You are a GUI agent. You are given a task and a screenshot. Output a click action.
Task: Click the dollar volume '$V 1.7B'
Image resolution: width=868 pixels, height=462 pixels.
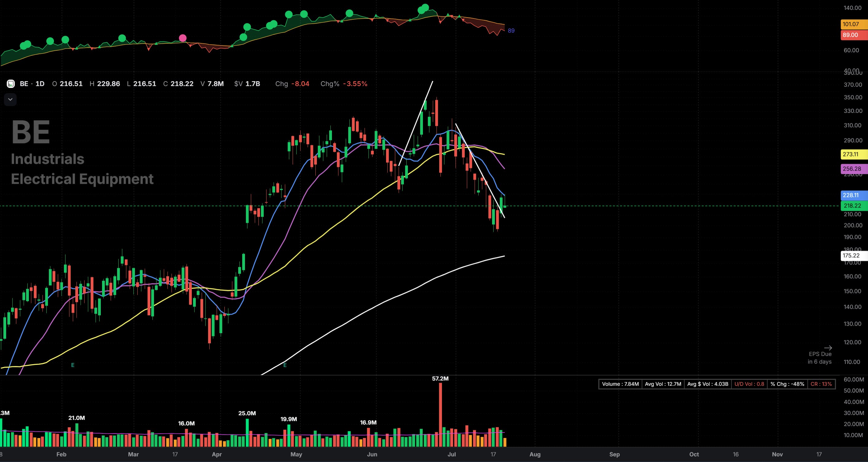247,84
